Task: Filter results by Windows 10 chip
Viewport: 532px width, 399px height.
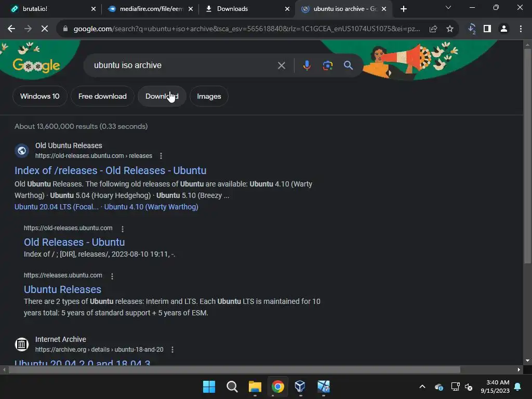Action: (39, 96)
